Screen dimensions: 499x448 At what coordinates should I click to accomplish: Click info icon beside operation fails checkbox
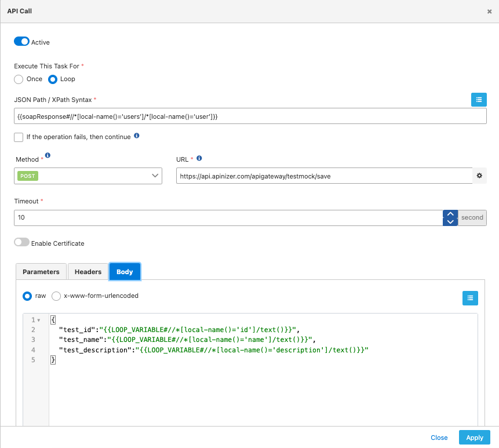[x=137, y=136]
